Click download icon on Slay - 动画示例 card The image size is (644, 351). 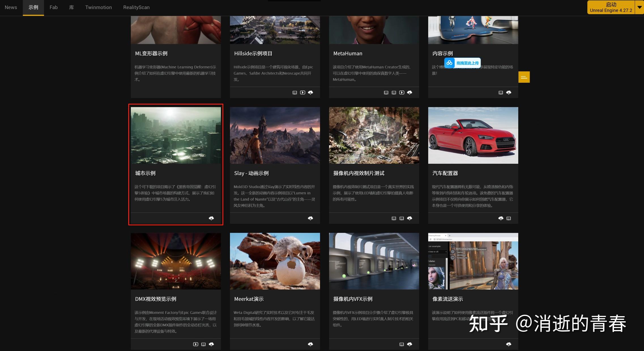tap(310, 218)
